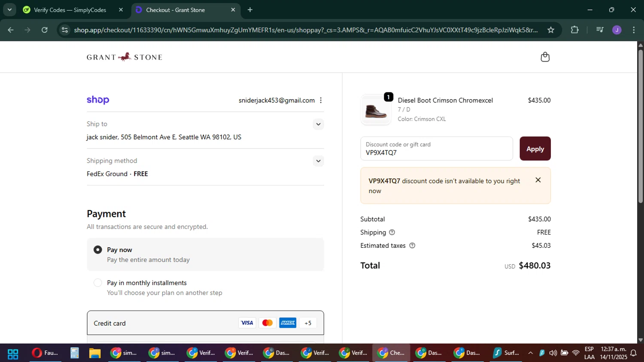Open a new browser tab
This screenshot has width=644, height=362.
[250, 10]
